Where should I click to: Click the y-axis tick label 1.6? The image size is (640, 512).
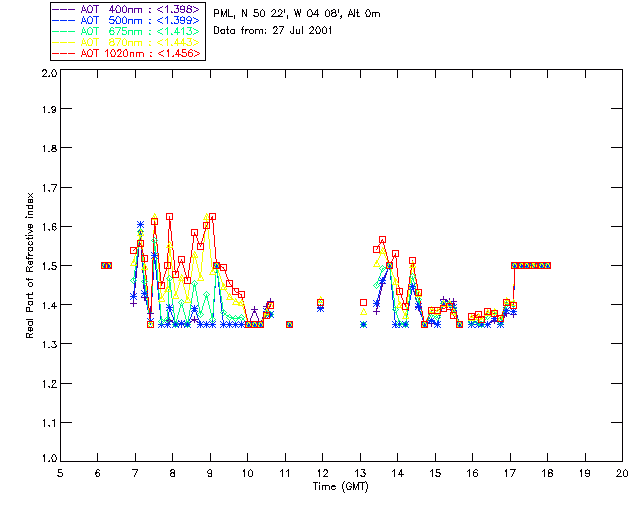pyautogui.click(x=49, y=227)
